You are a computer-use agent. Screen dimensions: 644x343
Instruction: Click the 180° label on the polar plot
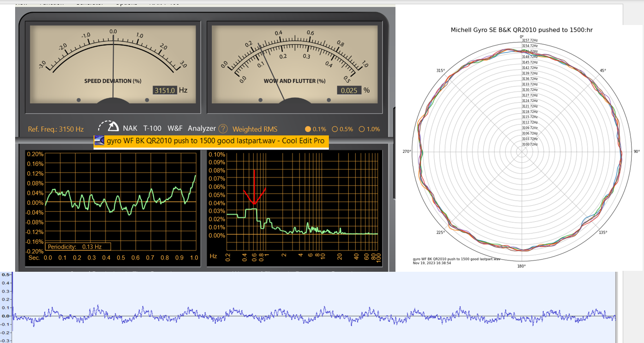click(x=521, y=266)
